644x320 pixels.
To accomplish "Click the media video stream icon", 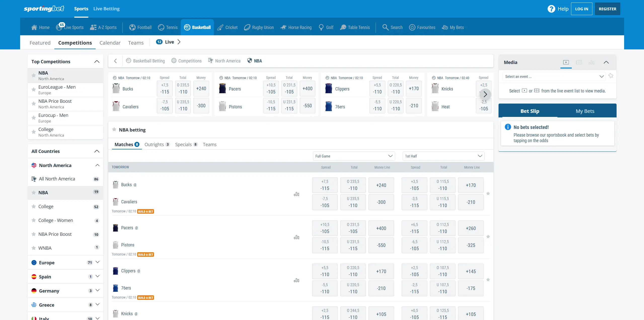I will (566, 62).
